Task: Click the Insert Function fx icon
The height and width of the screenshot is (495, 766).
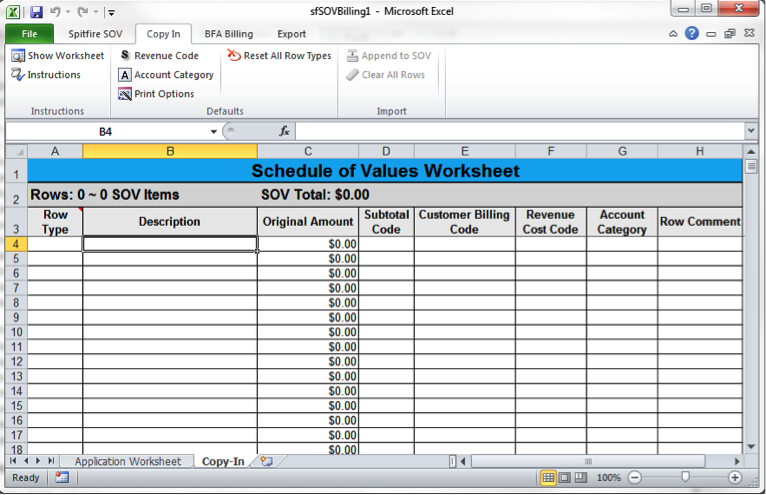Action: (x=284, y=131)
